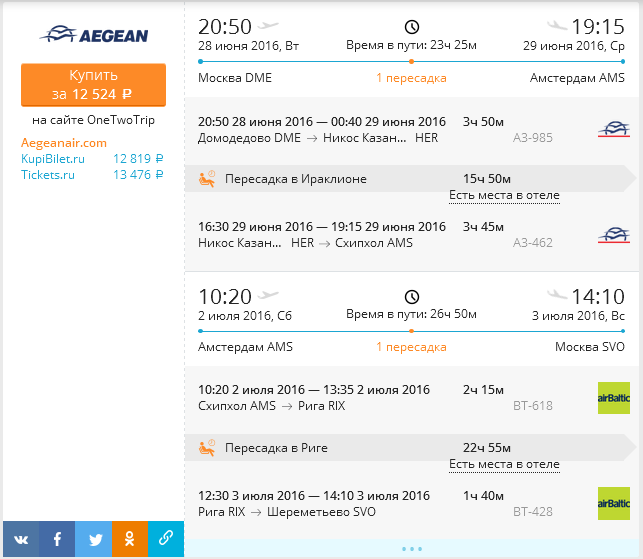Click Aegean logo next to flight A3-985
This screenshot has height=559, width=643.
[x=613, y=129]
